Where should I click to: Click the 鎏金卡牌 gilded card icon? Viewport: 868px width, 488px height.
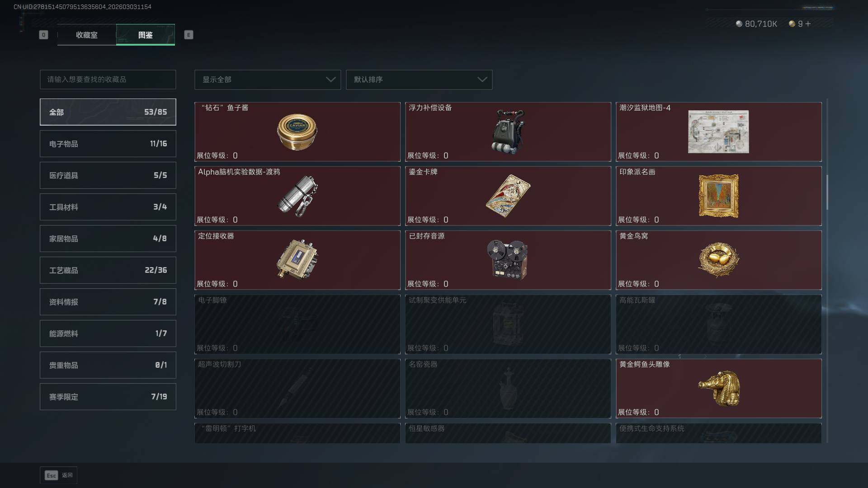coord(508,196)
